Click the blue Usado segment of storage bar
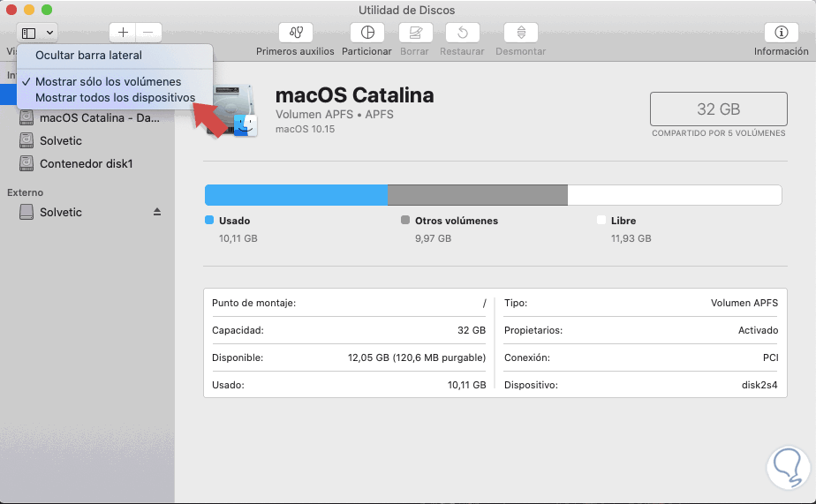Image resolution: width=816 pixels, height=504 pixels. (x=296, y=195)
